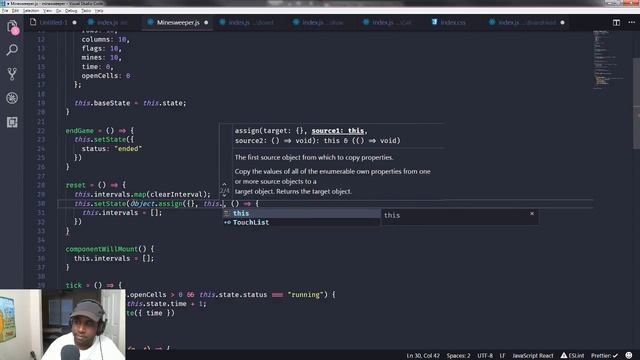Click the 'status: "ended"' line
Viewport: 640px width, 360px height.
tap(111, 149)
